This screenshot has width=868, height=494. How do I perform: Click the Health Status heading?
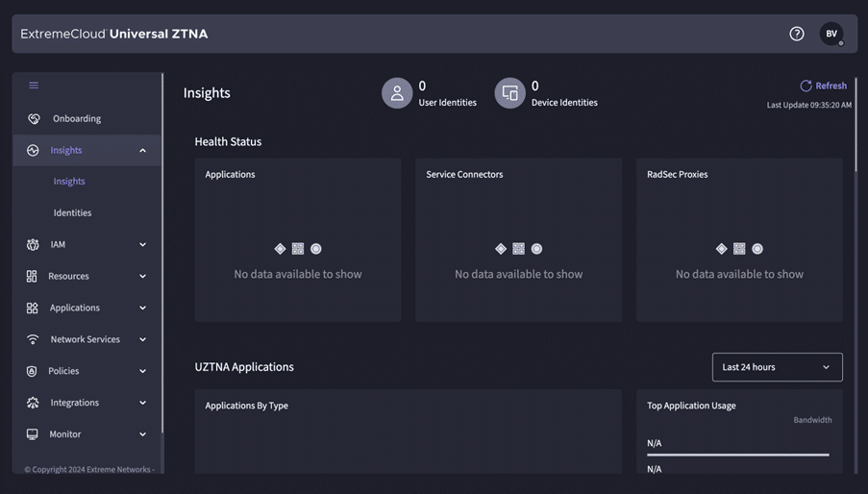tap(228, 141)
